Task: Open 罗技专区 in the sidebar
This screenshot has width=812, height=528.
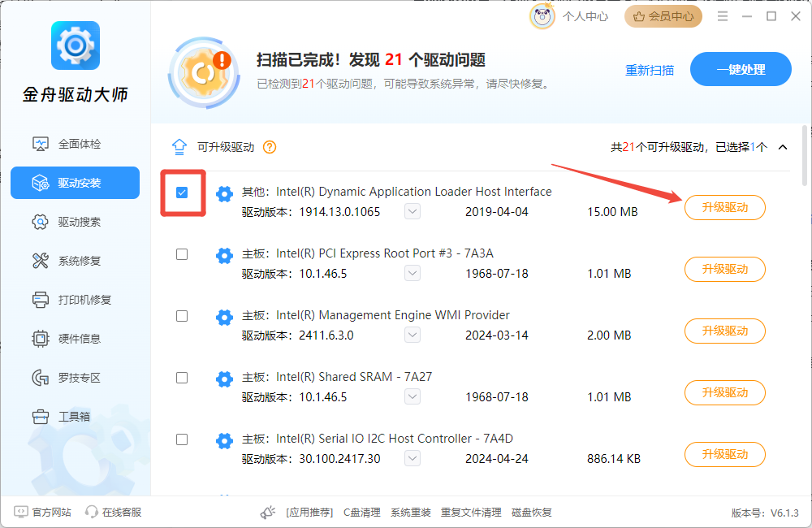Action: click(75, 377)
